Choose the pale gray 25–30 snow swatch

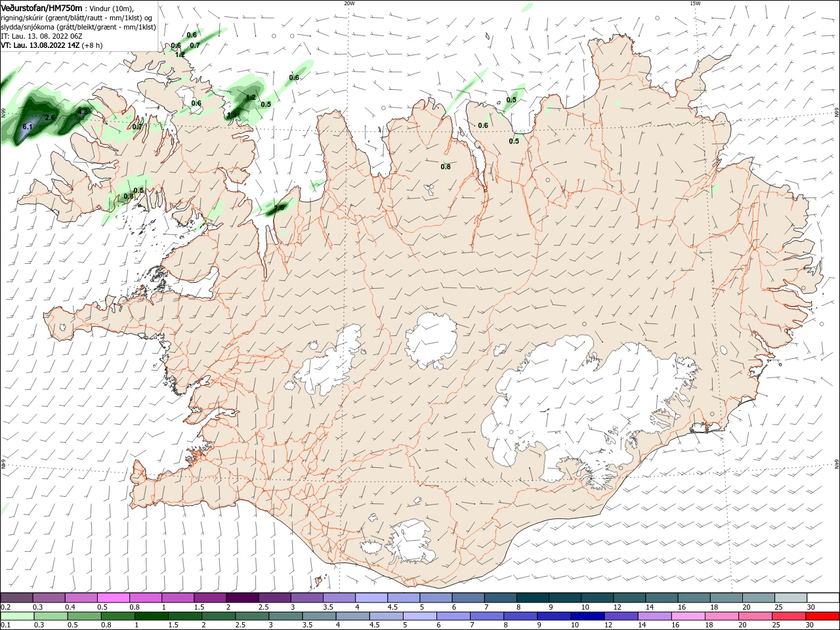(790, 598)
